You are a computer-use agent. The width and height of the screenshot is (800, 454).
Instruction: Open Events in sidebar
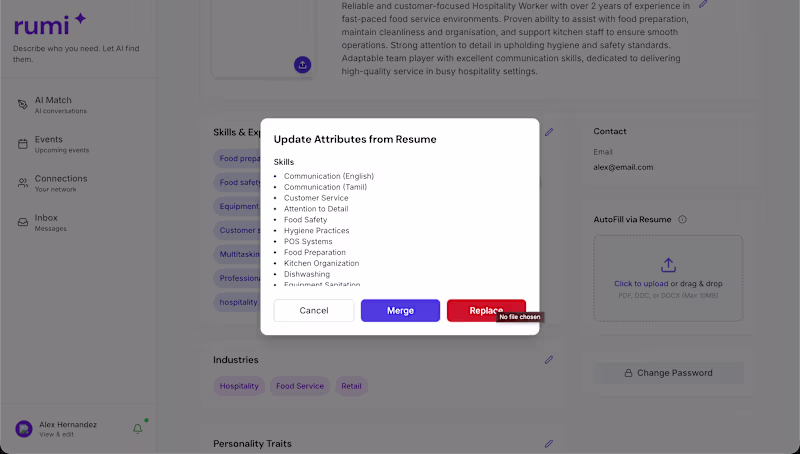pos(49,144)
